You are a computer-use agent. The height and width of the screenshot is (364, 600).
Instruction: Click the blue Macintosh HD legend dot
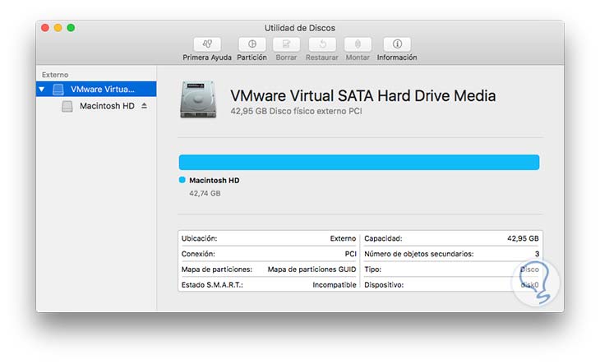182,180
